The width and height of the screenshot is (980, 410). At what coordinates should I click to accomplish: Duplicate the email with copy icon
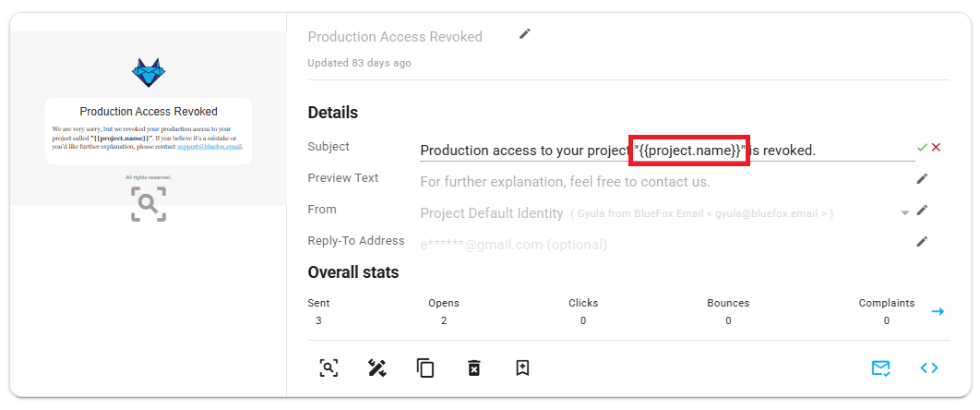(x=425, y=368)
